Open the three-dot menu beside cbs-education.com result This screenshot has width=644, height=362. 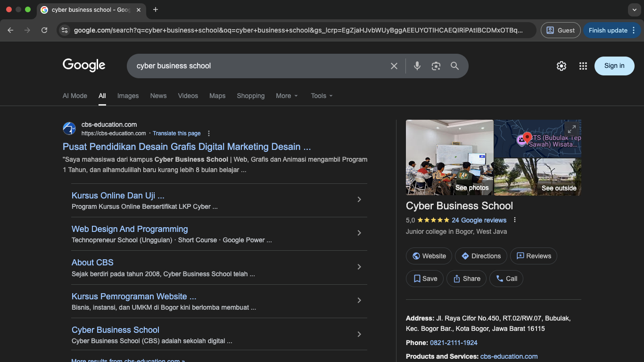click(x=209, y=133)
